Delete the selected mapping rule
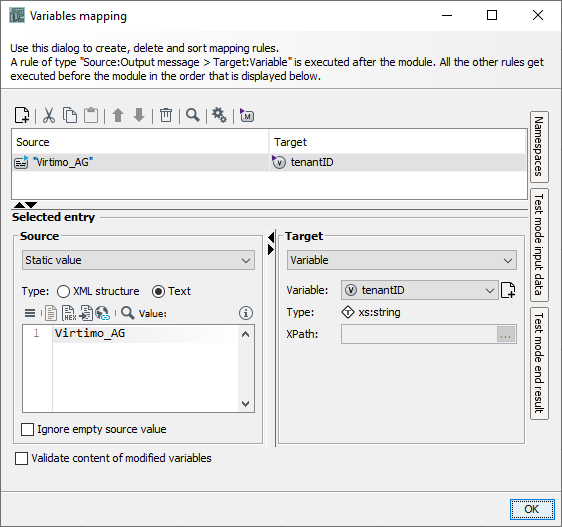 166,115
